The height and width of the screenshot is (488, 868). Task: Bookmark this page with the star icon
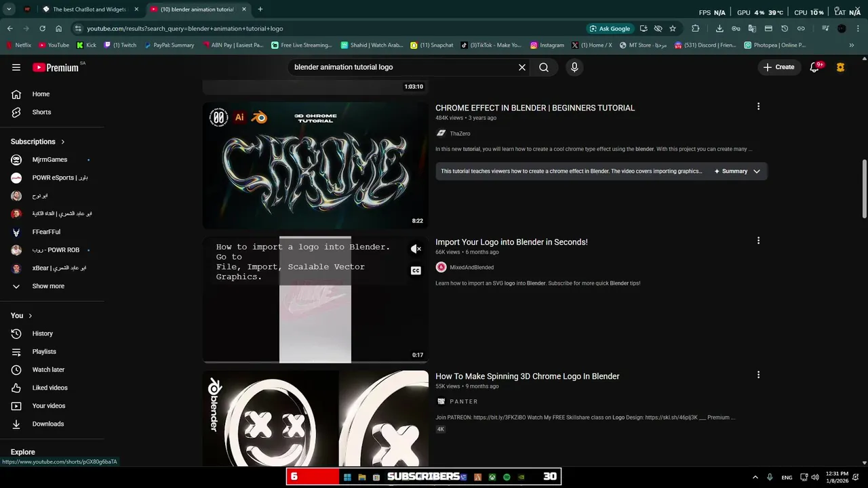(x=673, y=28)
